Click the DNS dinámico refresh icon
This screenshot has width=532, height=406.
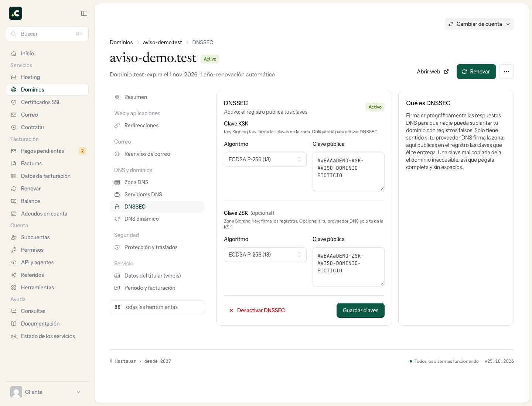coord(117,219)
